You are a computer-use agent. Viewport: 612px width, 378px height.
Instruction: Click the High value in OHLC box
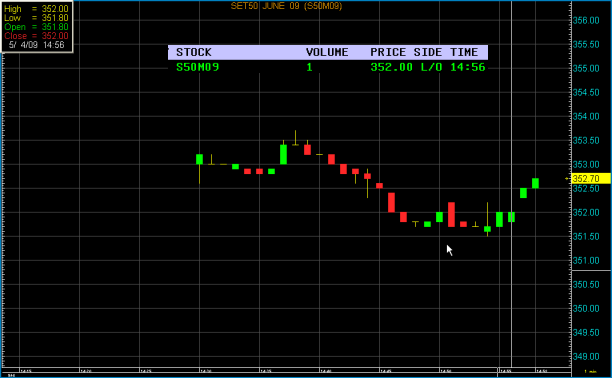pyautogui.click(x=55, y=9)
